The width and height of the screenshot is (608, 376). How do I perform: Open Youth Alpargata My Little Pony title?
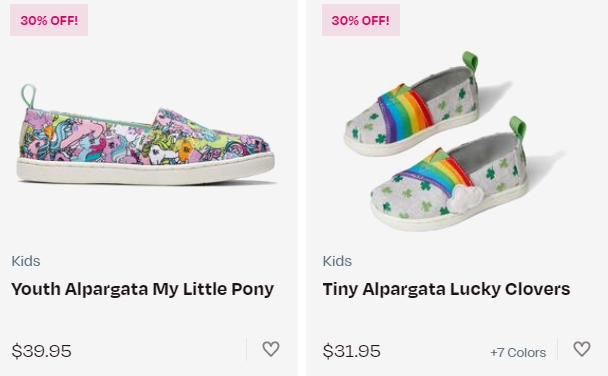click(x=142, y=289)
